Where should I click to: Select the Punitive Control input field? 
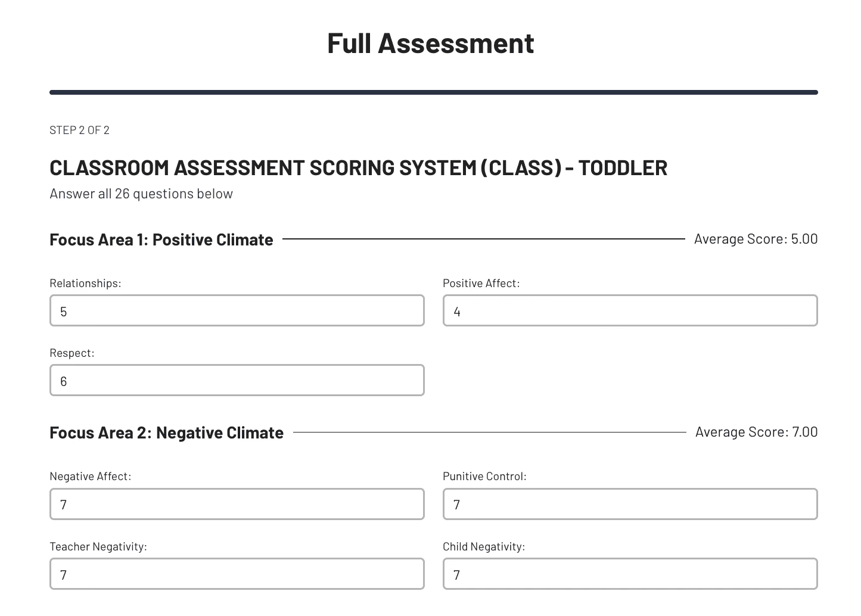[630, 504]
